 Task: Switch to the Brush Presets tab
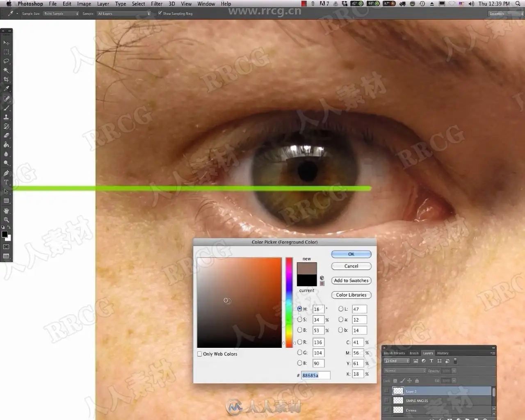point(394,353)
